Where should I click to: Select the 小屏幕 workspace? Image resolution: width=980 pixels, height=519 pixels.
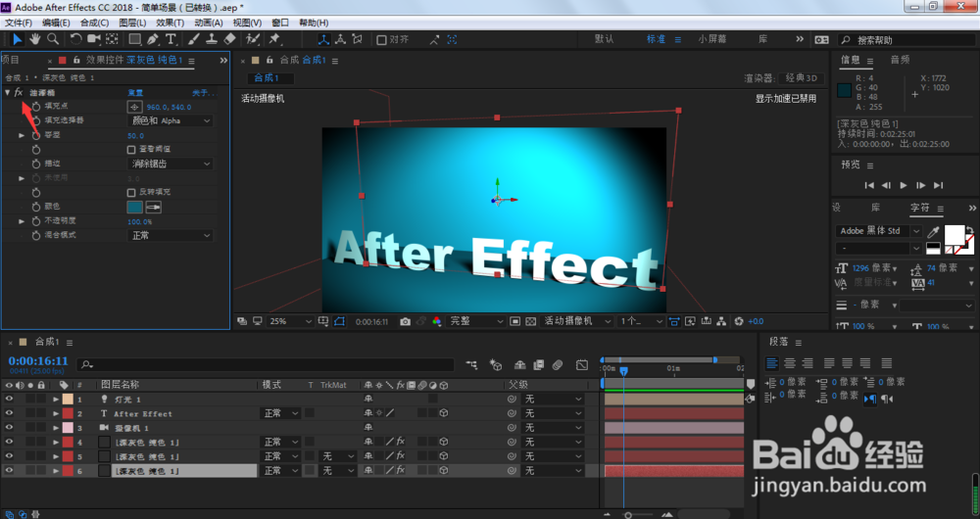point(712,39)
